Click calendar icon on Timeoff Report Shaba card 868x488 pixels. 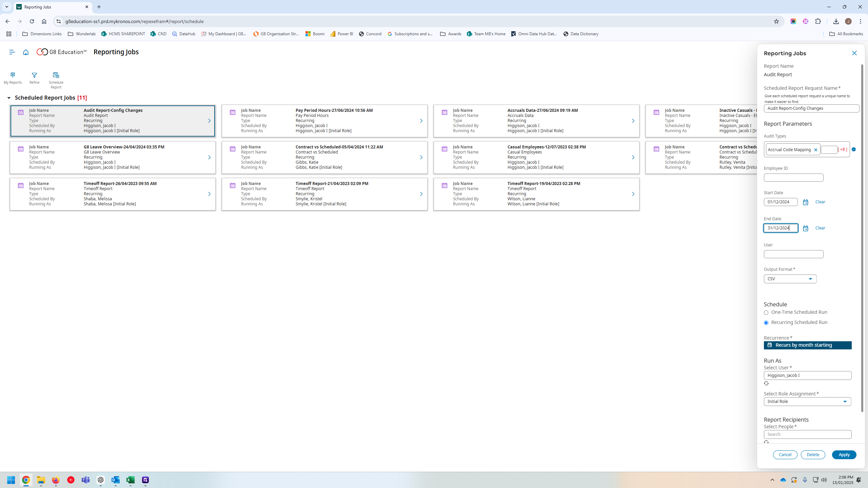coord(21,185)
